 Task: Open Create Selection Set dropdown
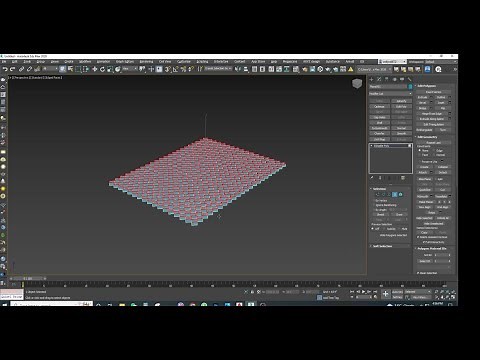point(218,69)
